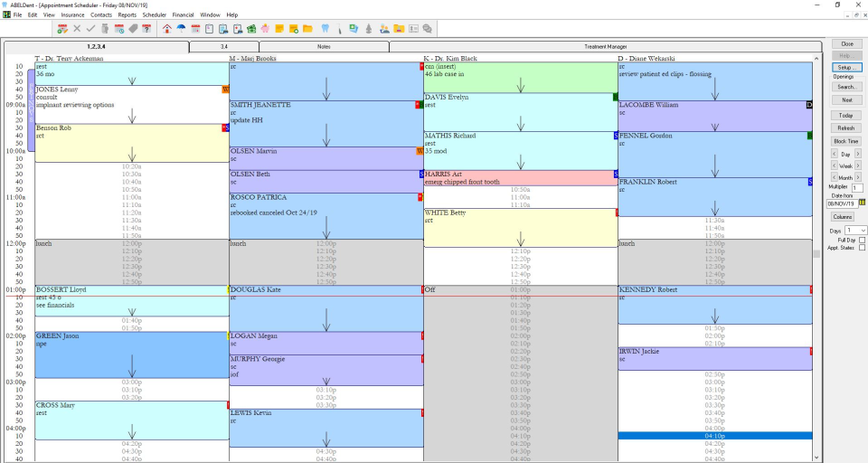Click the ID card toolbar icon
The height and width of the screenshot is (463, 868).
pyautogui.click(x=413, y=29)
